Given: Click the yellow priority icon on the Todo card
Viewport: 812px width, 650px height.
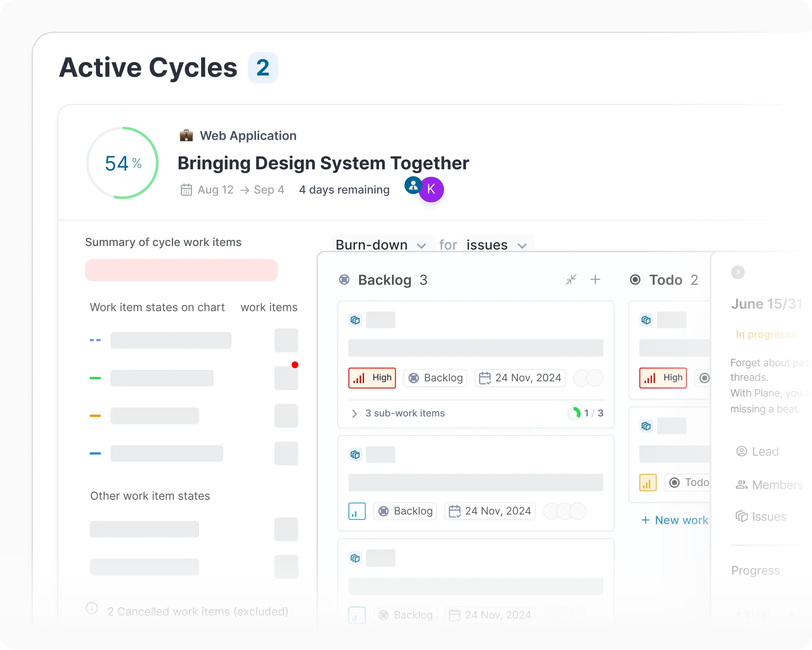Looking at the screenshot, I should click(648, 483).
